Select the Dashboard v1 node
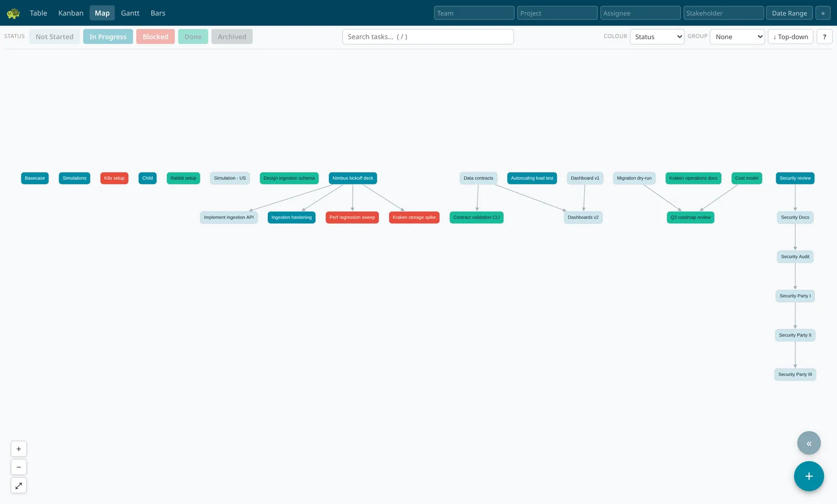Image resolution: width=837 pixels, height=504 pixels. [x=585, y=178]
